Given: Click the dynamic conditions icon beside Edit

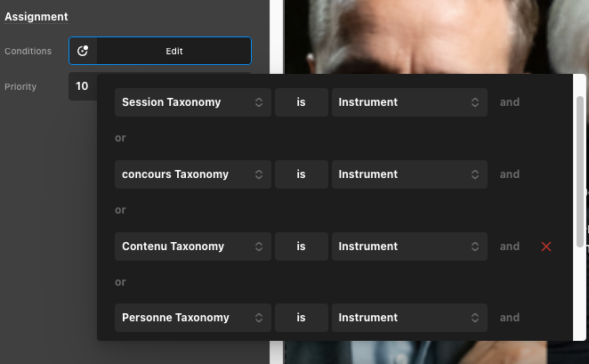Looking at the screenshot, I should coord(83,51).
